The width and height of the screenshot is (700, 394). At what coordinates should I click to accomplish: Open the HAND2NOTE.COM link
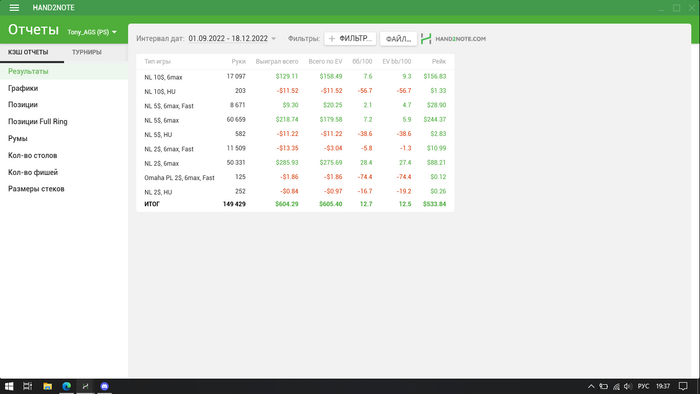point(453,39)
